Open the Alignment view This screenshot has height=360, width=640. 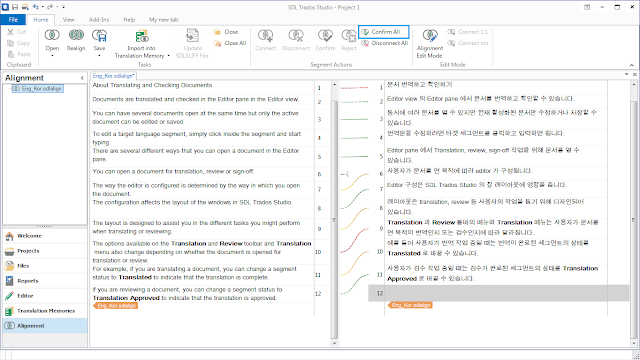point(45,326)
